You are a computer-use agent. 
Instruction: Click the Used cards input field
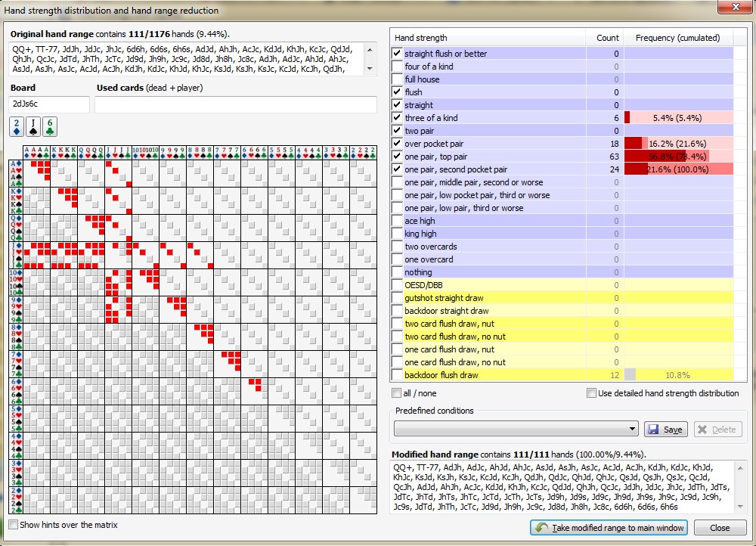(235, 105)
